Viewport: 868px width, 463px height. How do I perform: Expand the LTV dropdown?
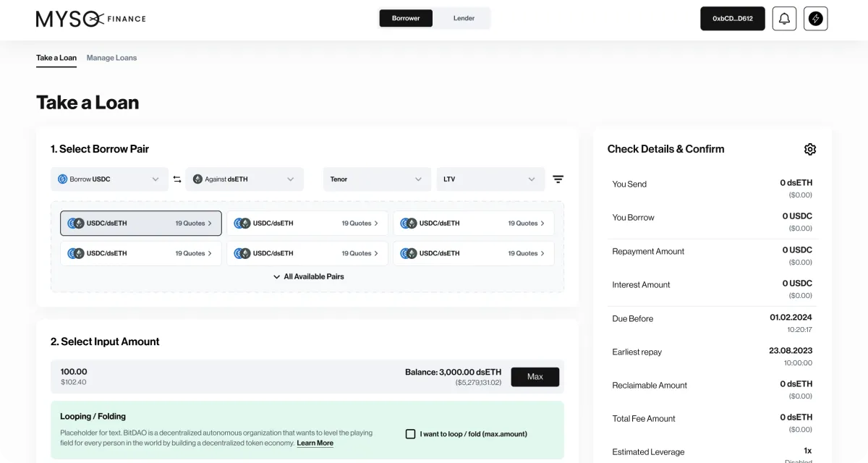[x=490, y=179]
